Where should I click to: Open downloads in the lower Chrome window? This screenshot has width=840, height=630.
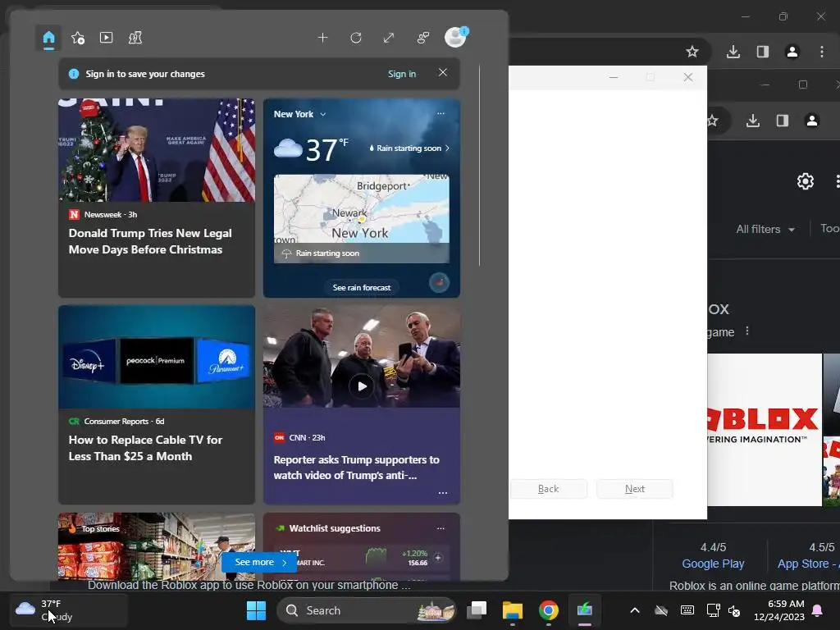(x=753, y=121)
